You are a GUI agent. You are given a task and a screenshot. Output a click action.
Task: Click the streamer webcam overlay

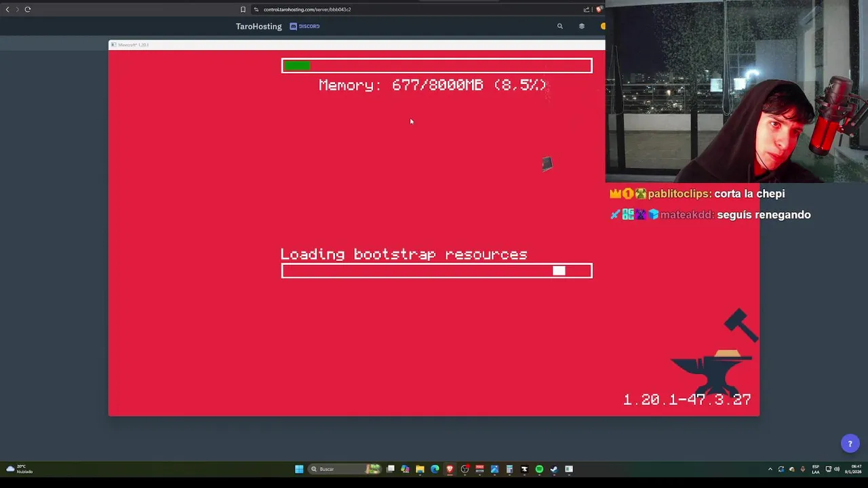point(736,91)
